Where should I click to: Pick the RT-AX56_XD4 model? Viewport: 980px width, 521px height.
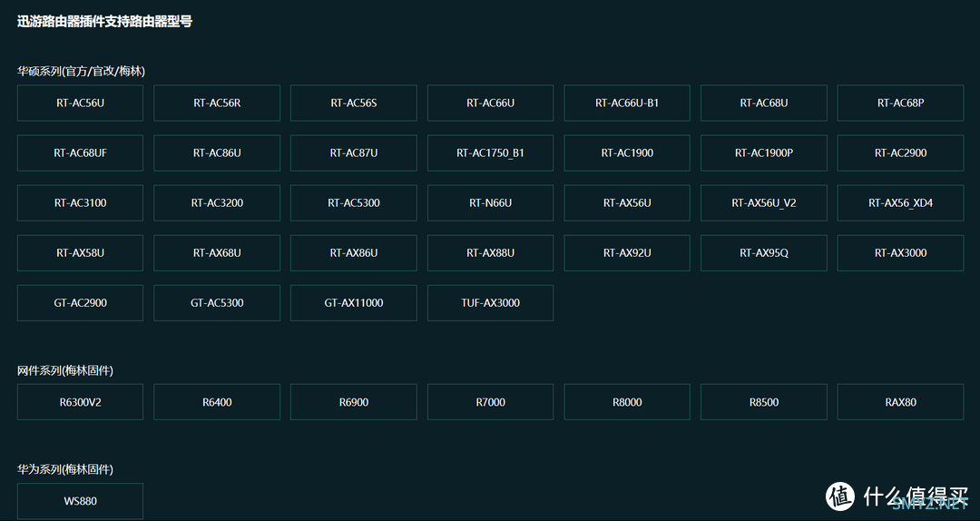coord(901,203)
